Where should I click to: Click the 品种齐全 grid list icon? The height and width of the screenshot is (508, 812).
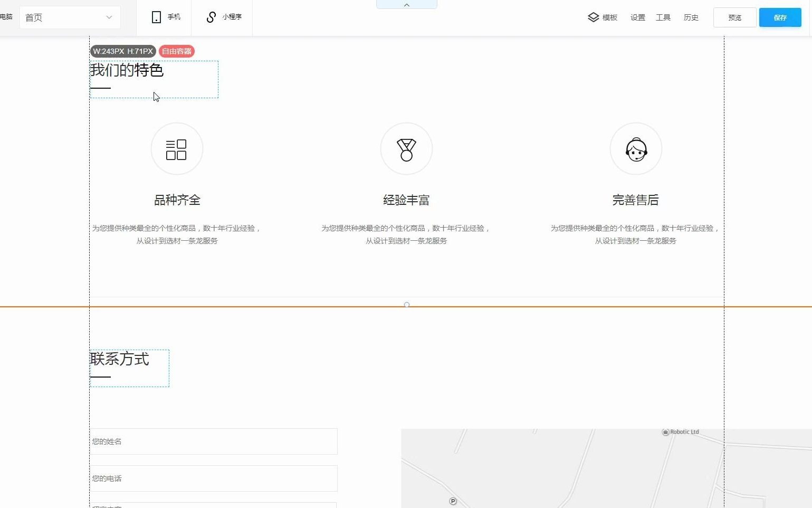coord(177,149)
